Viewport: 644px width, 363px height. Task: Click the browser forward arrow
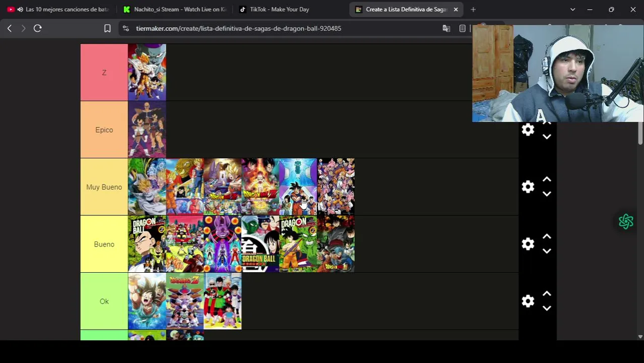click(x=23, y=29)
